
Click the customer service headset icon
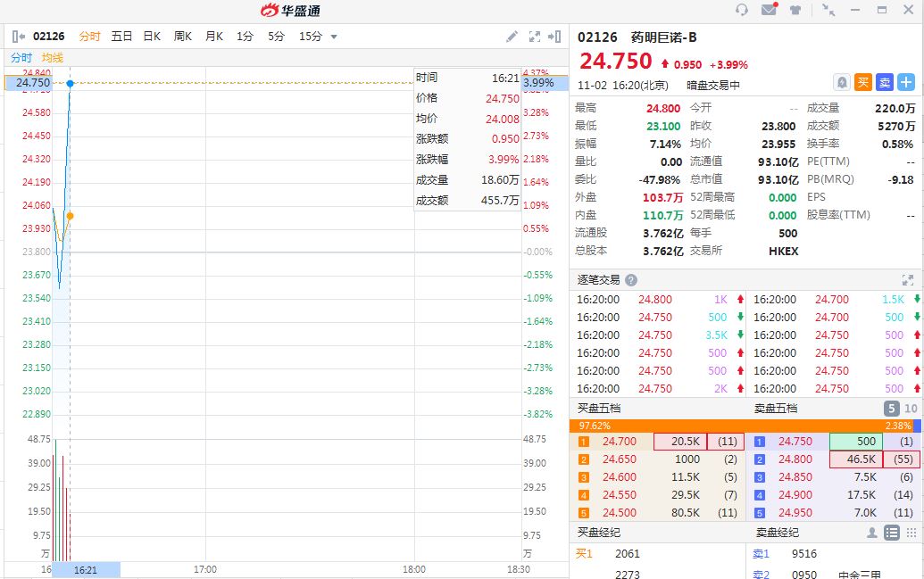742,10
